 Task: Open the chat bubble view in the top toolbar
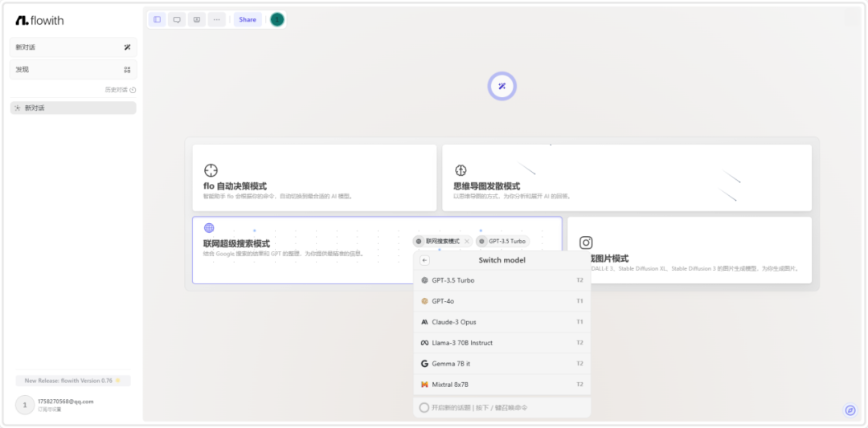pos(177,19)
